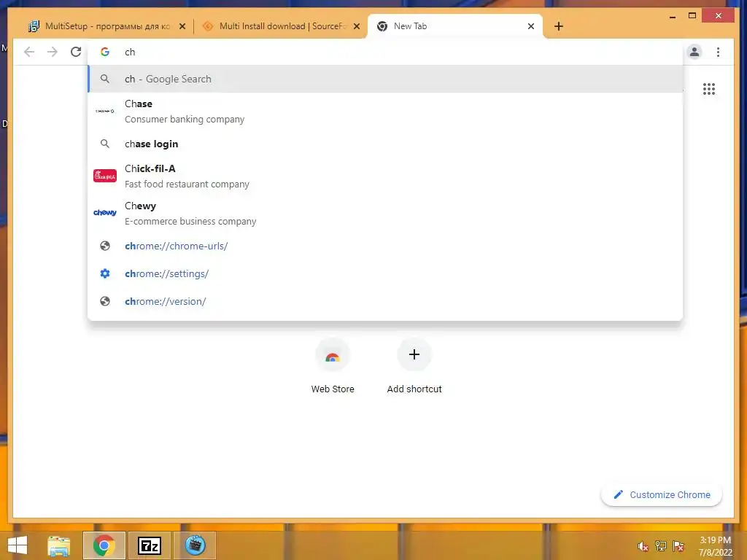The width and height of the screenshot is (747, 560).
Task: Open Windows Start button
Action: coord(18,545)
